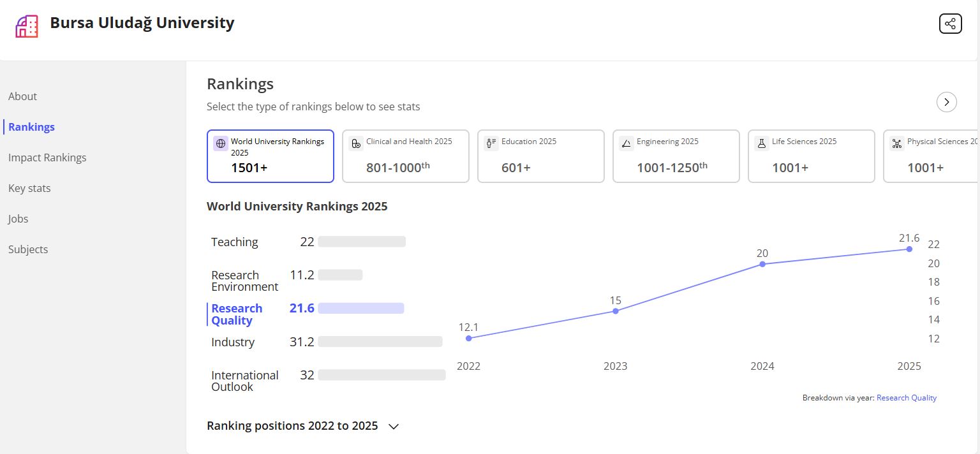Click the Physical Sciences molecule icon
Image resolution: width=980 pixels, height=454 pixels.
(x=897, y=143)
